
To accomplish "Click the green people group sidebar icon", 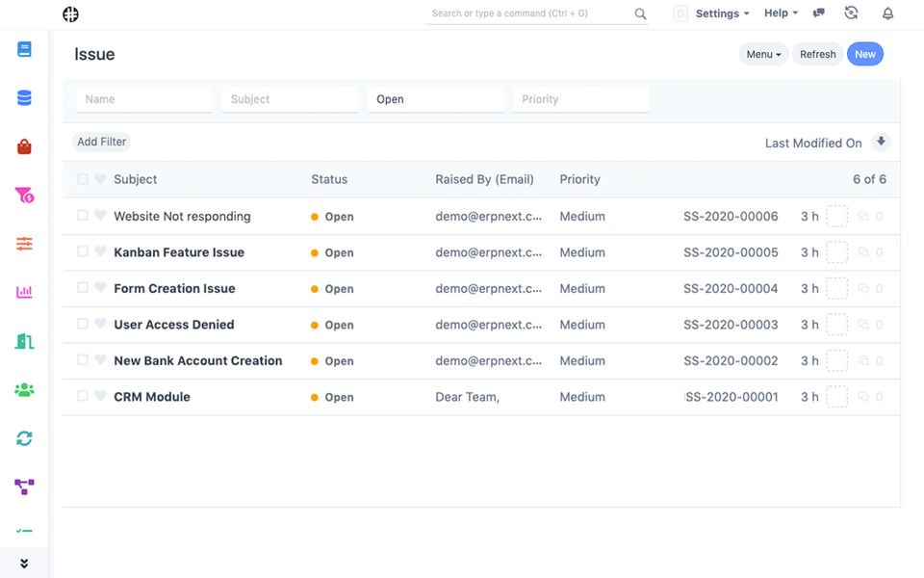I will click(24, 389).
